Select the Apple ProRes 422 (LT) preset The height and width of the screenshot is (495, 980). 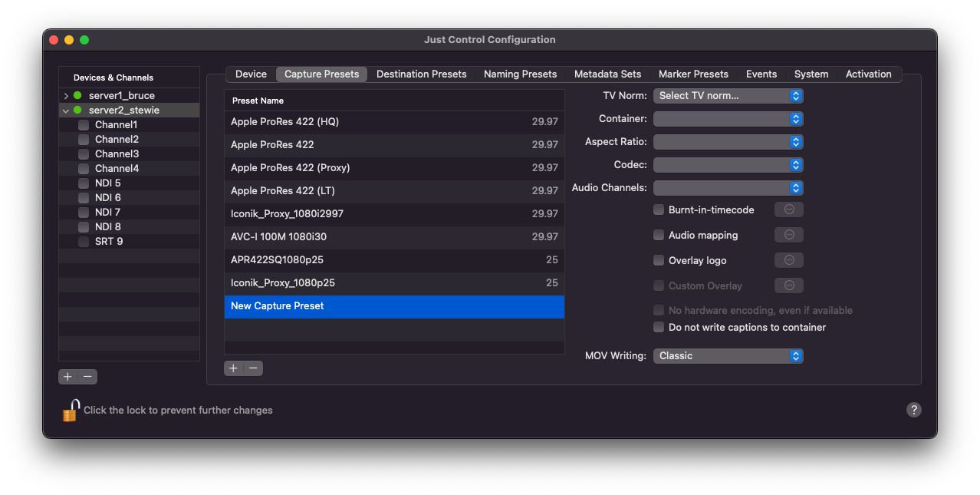pos(394,191)
